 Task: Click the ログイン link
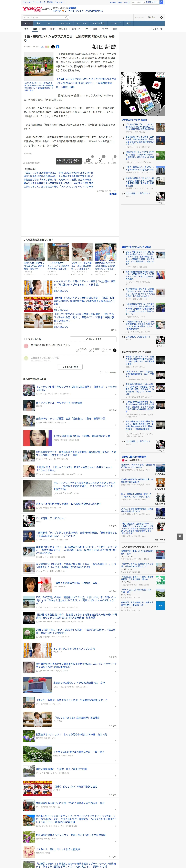(x=57, y=11)
